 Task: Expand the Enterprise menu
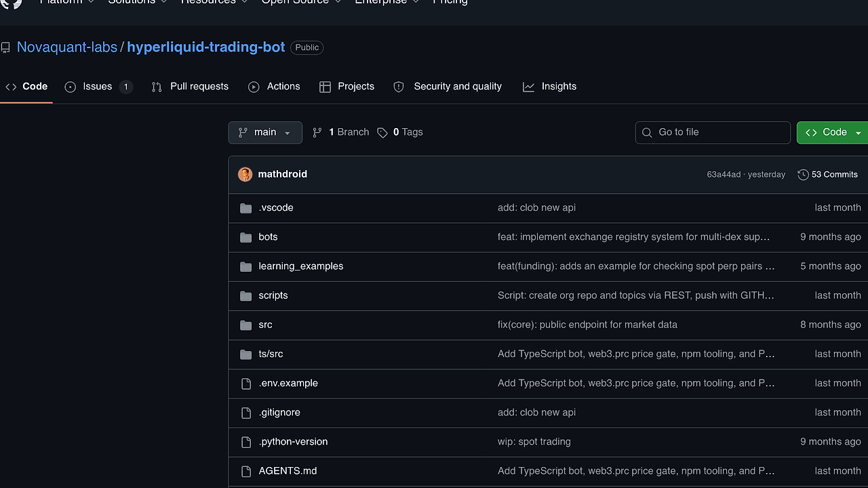387,2
